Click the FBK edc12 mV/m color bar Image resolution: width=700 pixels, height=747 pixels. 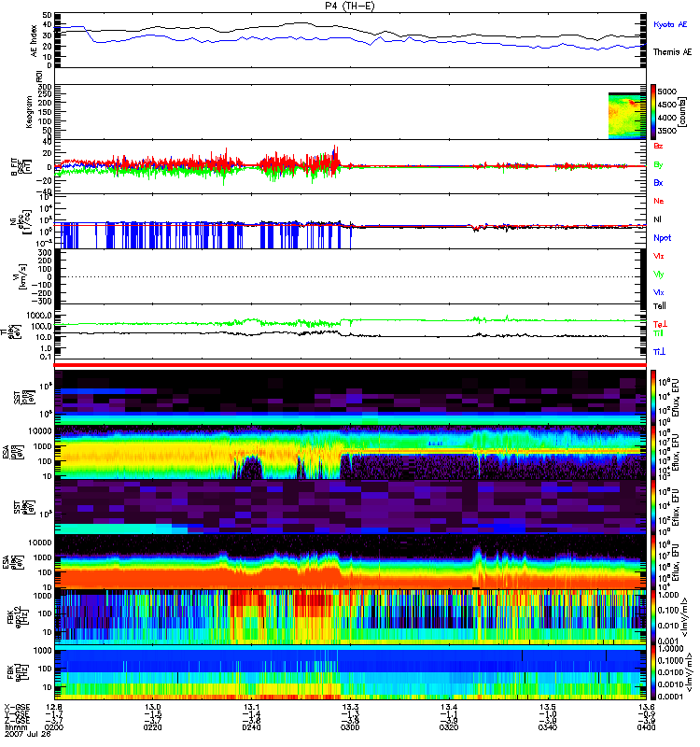653,617
